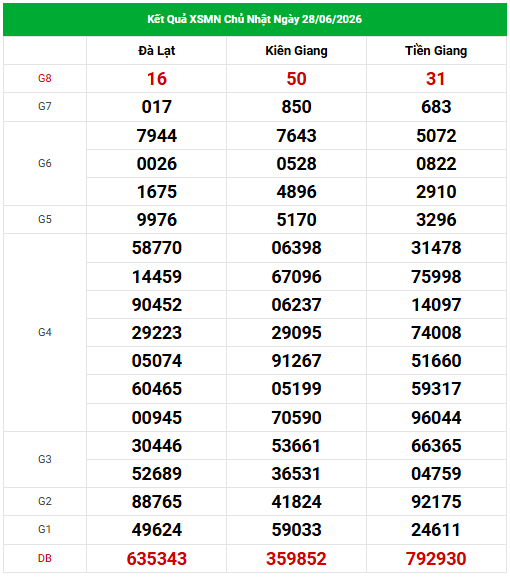This screenshot has height=577, width=510.
Task: Click the green results title header
Action: (255, 19)
